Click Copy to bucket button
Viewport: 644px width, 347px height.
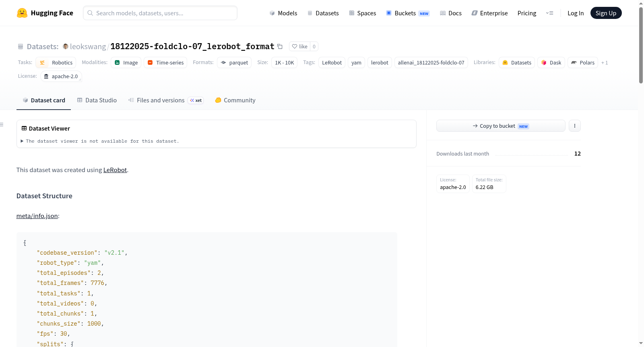[x=501, y=126]
